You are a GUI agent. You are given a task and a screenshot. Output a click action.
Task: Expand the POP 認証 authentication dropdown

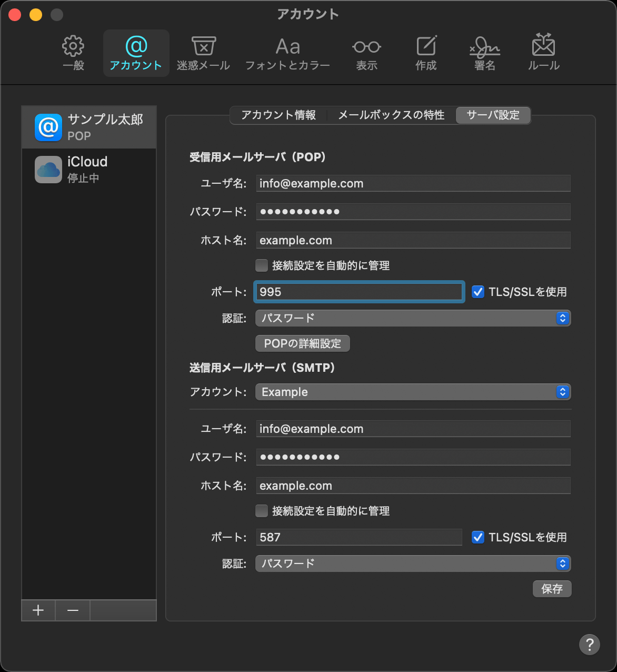(x=413, y=318)
